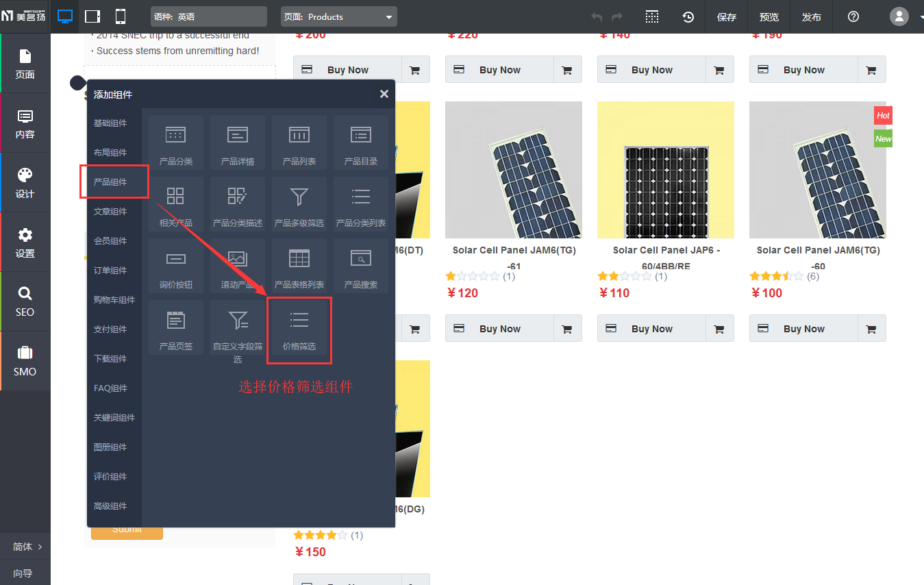The image size is (924, 585).
Task: Switch to mobile phone preview mode
Action: coord(120,16)
